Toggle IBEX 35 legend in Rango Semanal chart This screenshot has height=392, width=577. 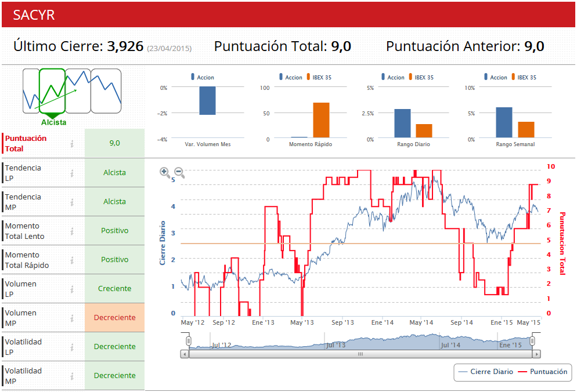(524, 77)
